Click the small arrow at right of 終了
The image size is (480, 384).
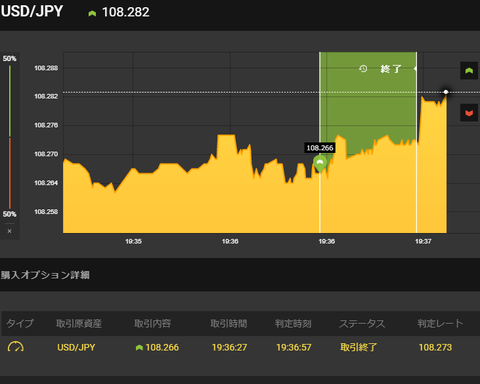pyautogui.click(x=415, y=69)
